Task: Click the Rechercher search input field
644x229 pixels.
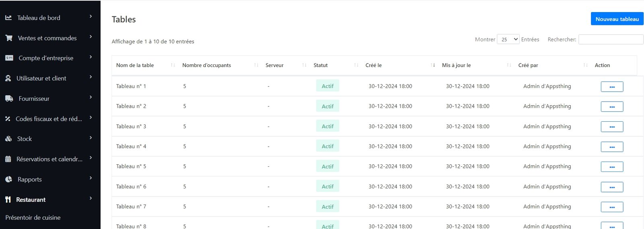Action: (611, 39)
